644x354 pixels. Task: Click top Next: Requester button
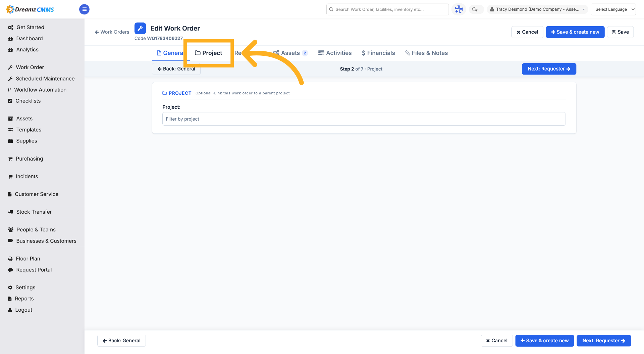[549, 69]
